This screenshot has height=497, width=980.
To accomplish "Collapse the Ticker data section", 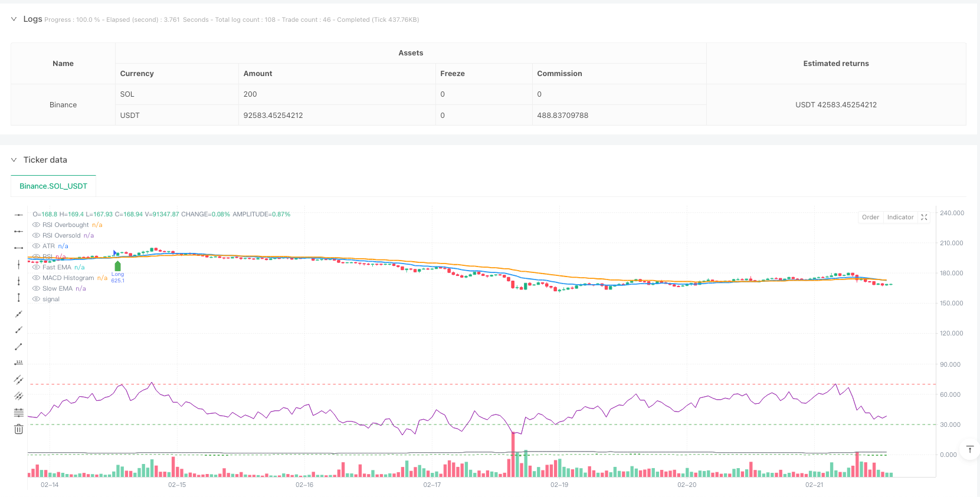I will click(14, 160).
